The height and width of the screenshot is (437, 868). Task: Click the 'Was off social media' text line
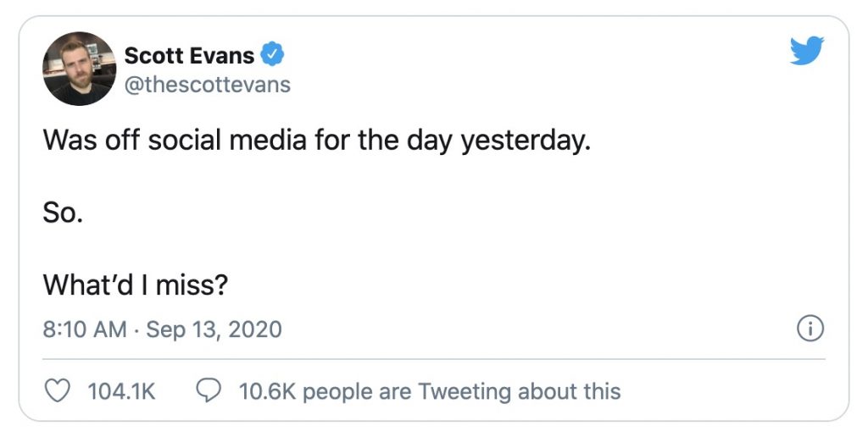(315, 141)
